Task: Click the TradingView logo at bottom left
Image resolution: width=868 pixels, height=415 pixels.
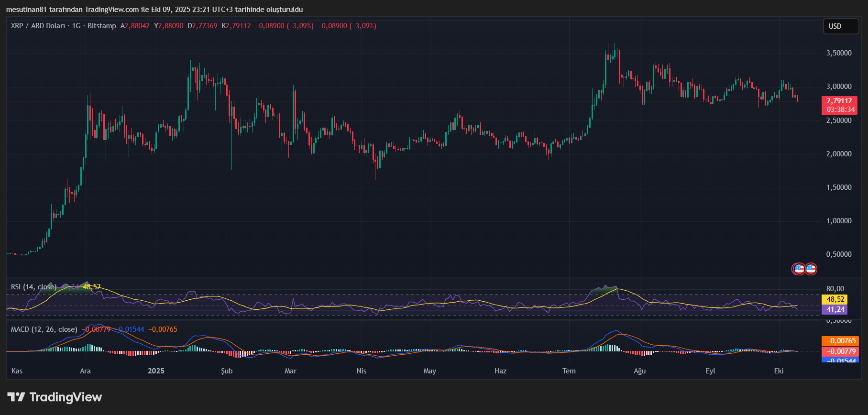Action: pyautogui.click(x=55, y=397)
